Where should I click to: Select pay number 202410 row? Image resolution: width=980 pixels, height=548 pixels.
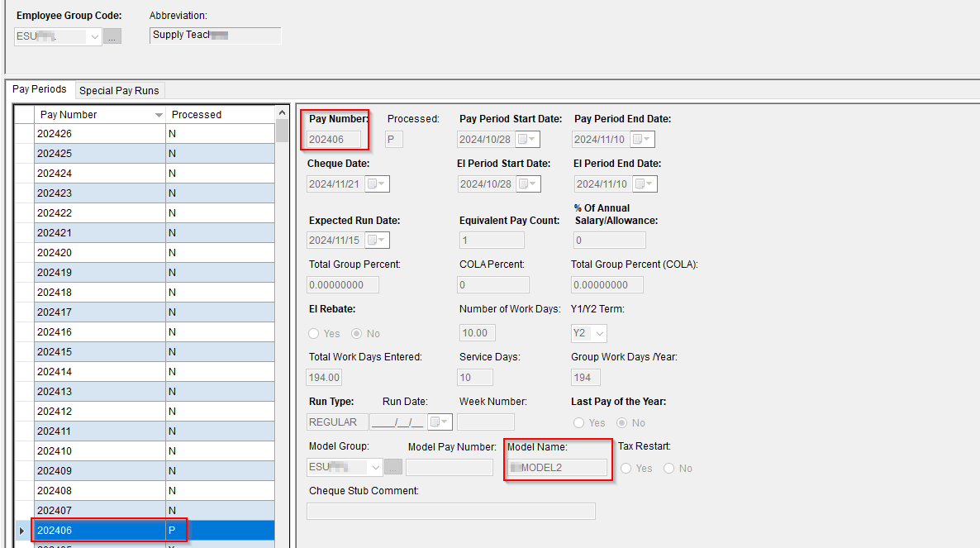pyautogui.click(x=155, y=451)
